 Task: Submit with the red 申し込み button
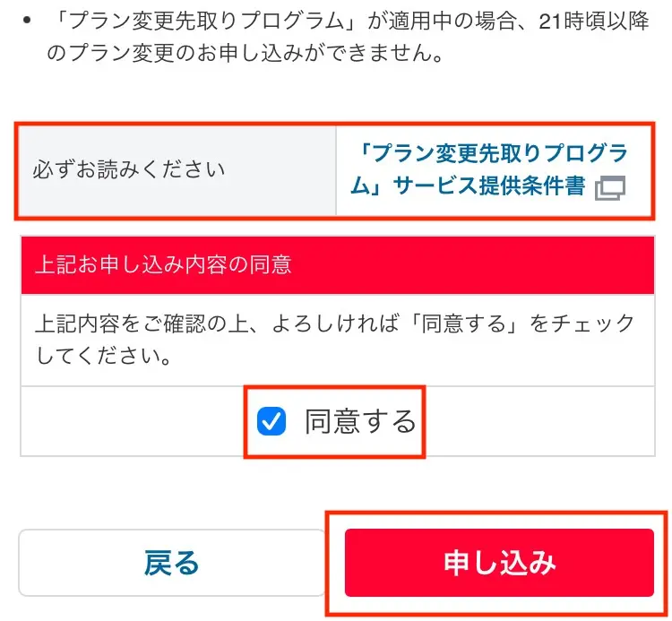[x=499, y=562]
